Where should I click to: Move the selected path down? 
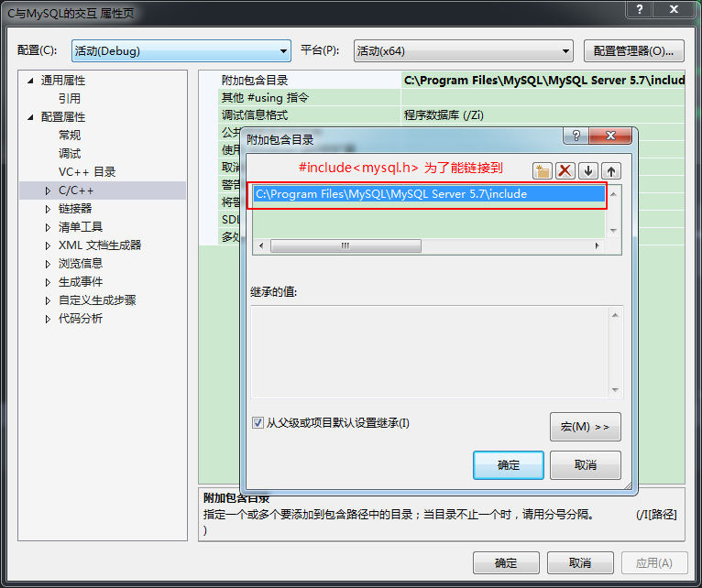[x=588, y=171]
